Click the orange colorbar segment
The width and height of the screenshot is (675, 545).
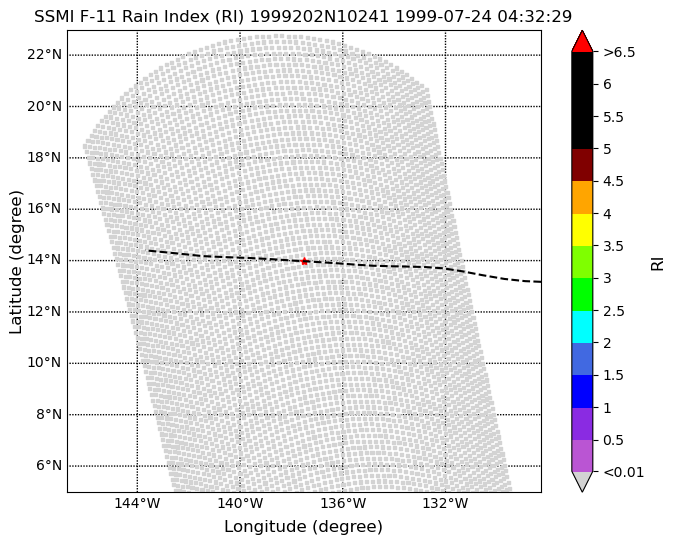(x=582, y=197)
